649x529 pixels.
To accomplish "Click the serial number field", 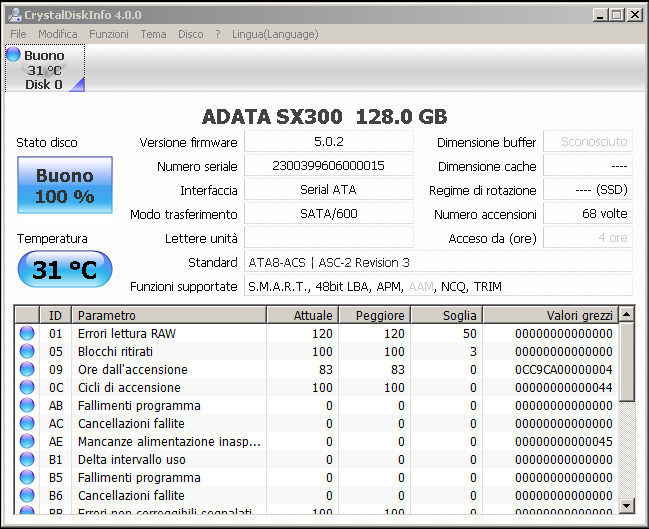I will 329,166.
